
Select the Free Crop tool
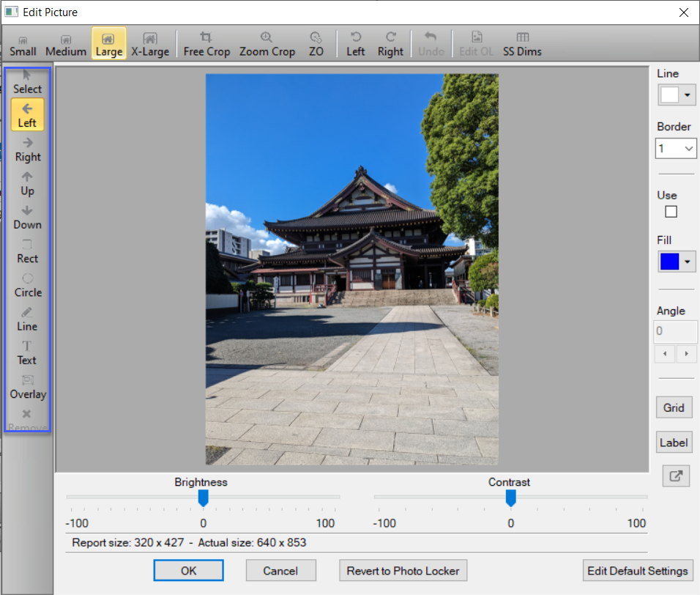(x=206, y=44)
